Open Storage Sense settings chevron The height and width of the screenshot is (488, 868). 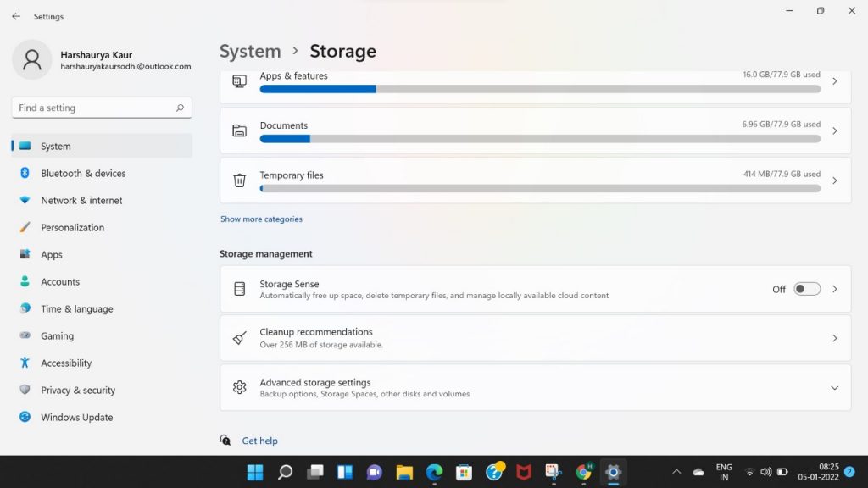(x=834, y=289)
